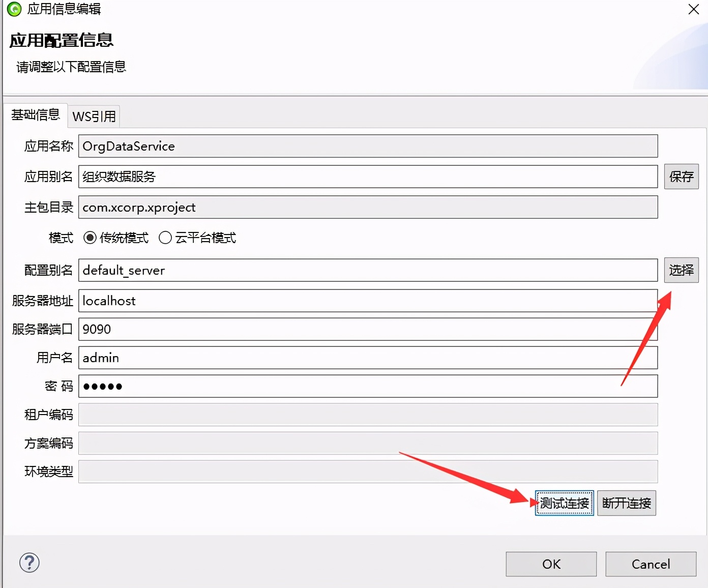Switch to the 基础信息 tab
708x588 pixels.
(35, 115)
